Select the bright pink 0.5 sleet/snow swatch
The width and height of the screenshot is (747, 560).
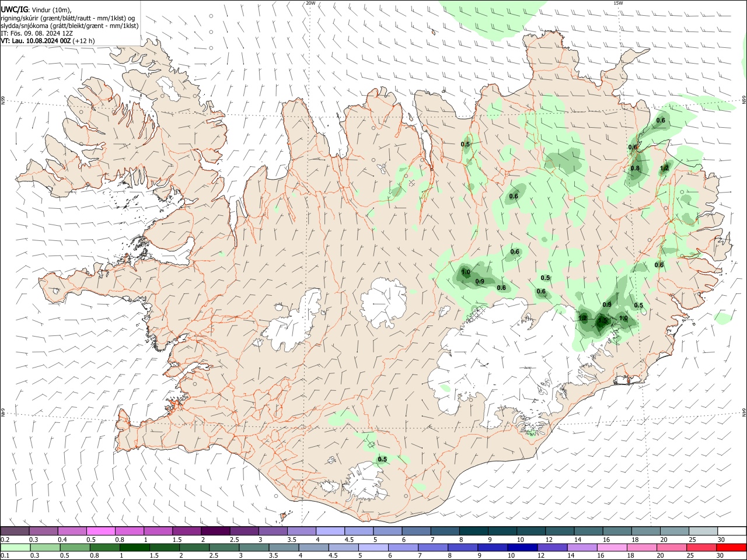(101, 531)
